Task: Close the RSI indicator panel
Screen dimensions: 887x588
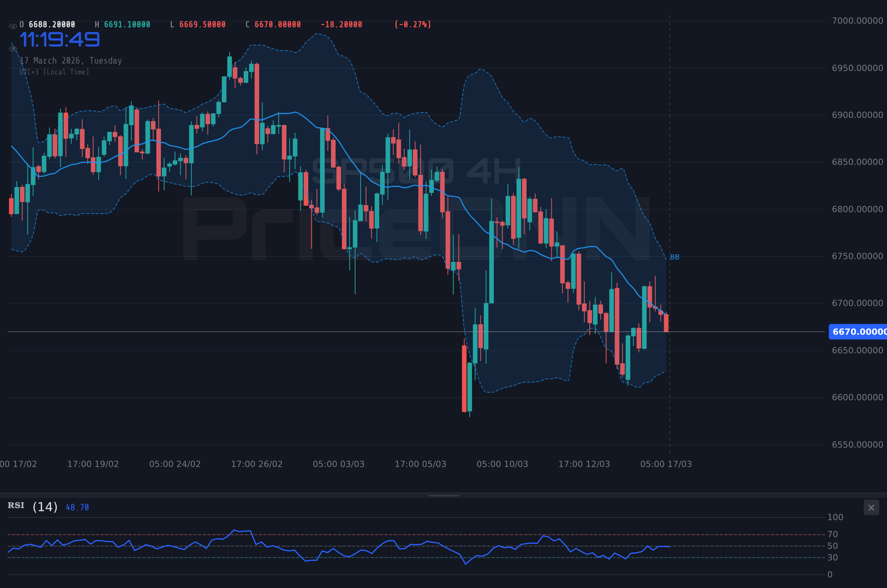Action: coord(871,507)
